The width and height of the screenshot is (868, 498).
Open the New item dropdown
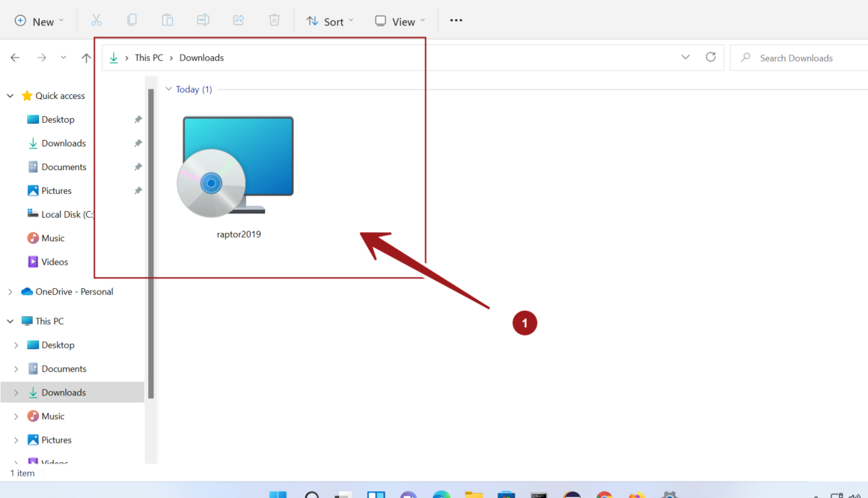coord(40,21)
